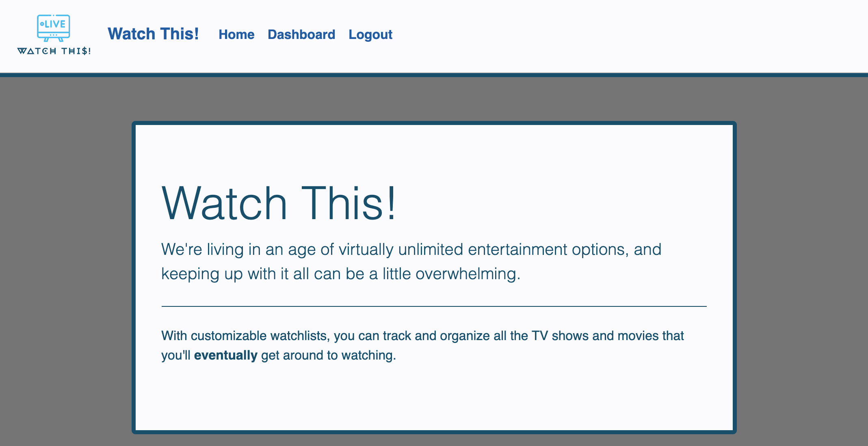Click the empty navbar area right of Logout
The width and height of the screenshot is (868, 446).
coord(630,34)
